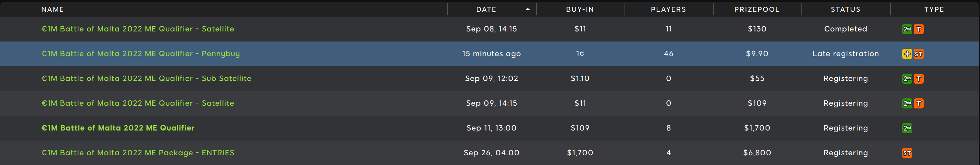Click the 2nd chance icon on Sep 08 Satellite row

point(907,29)
